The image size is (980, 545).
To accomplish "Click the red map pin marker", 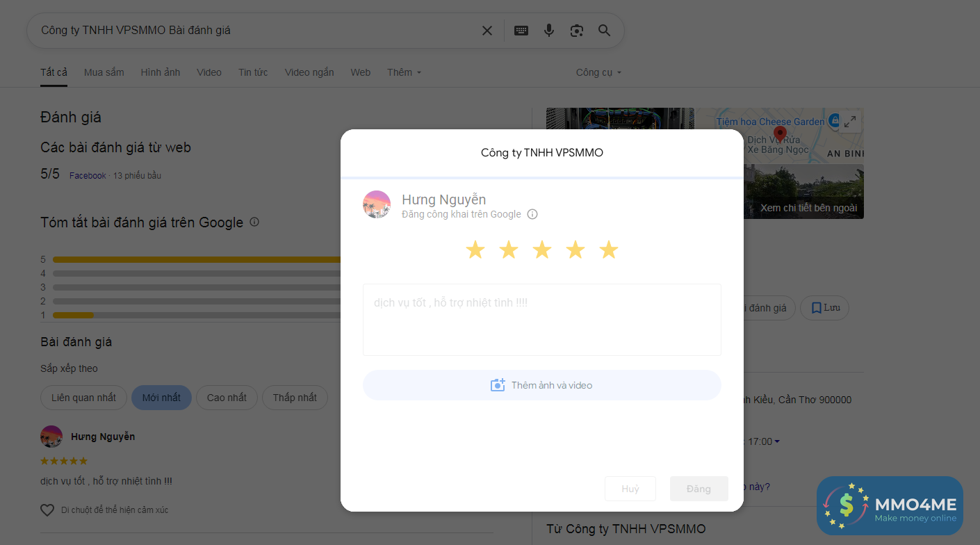I will pyautogui.click(x=780, y=133).
